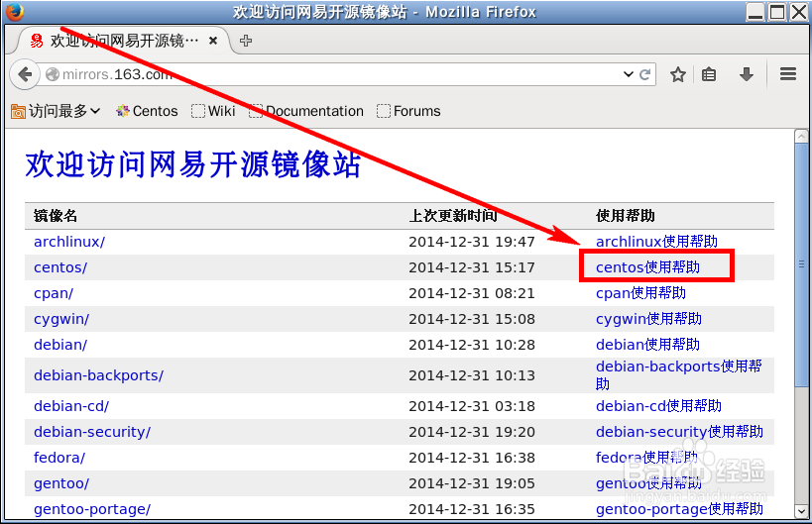Open the debian-security/ mirror link
Viewport: 812px width, 524px height.
[92, 432]
